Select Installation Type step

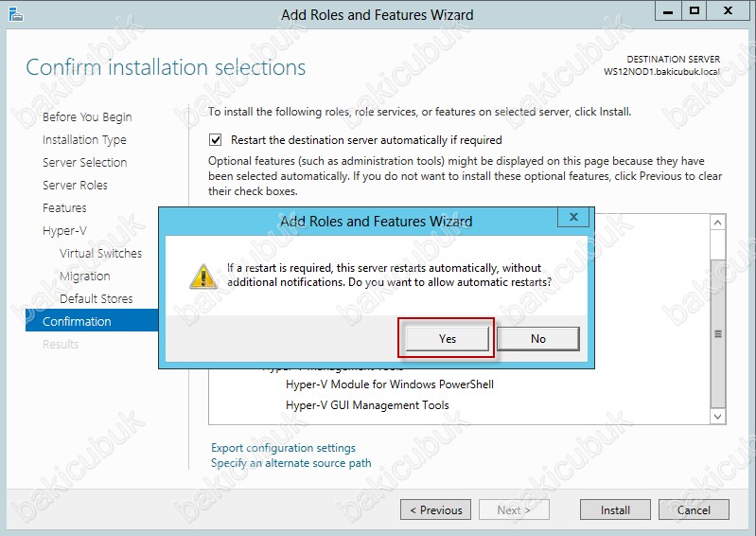(84, 140)
